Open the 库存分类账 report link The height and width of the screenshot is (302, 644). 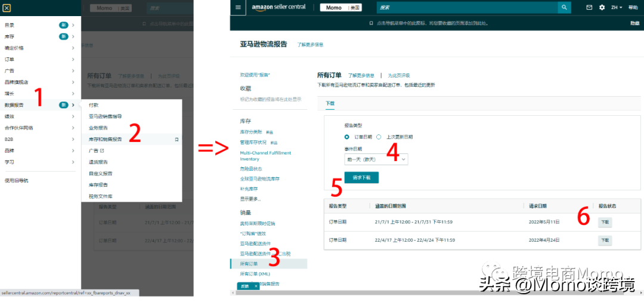252,132
